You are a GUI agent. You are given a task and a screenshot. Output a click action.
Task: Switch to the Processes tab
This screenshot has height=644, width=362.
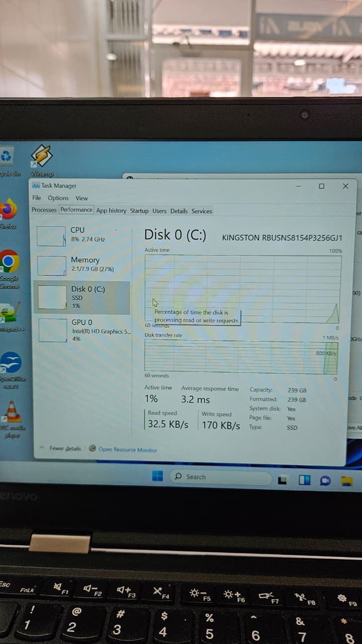[x=44, y=210]
